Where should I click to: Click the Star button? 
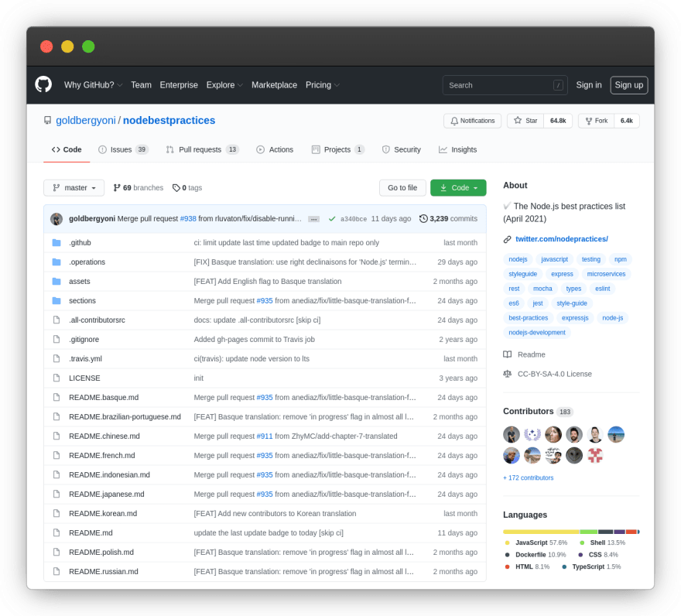coord(525,121)
